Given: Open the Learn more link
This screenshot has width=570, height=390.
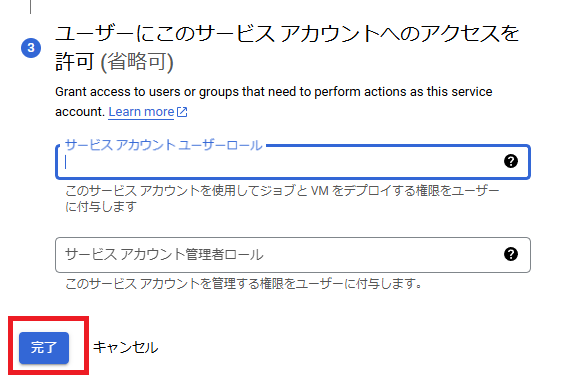Looking at the screenshot, I should (x=141, y=112).
